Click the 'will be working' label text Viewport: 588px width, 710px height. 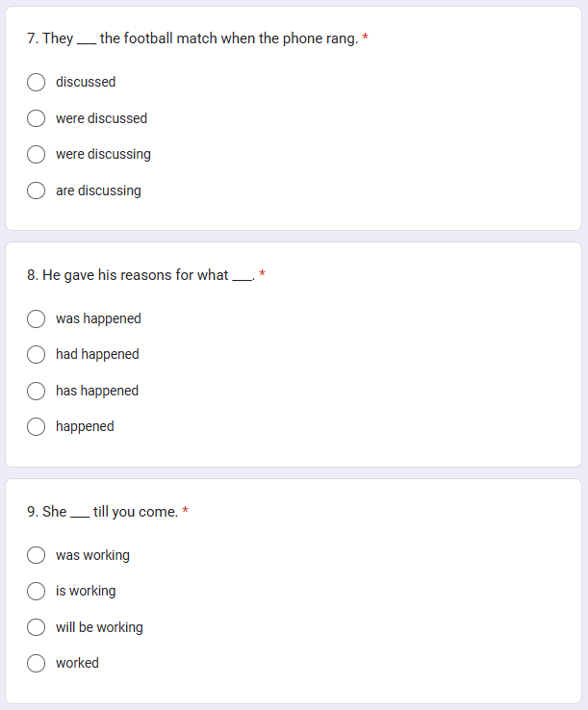tap(99, 627)
